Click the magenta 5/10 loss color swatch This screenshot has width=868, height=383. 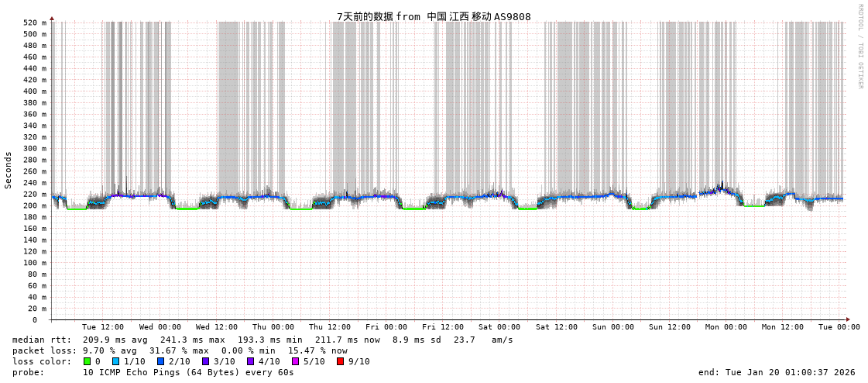(x=295, y=361)
